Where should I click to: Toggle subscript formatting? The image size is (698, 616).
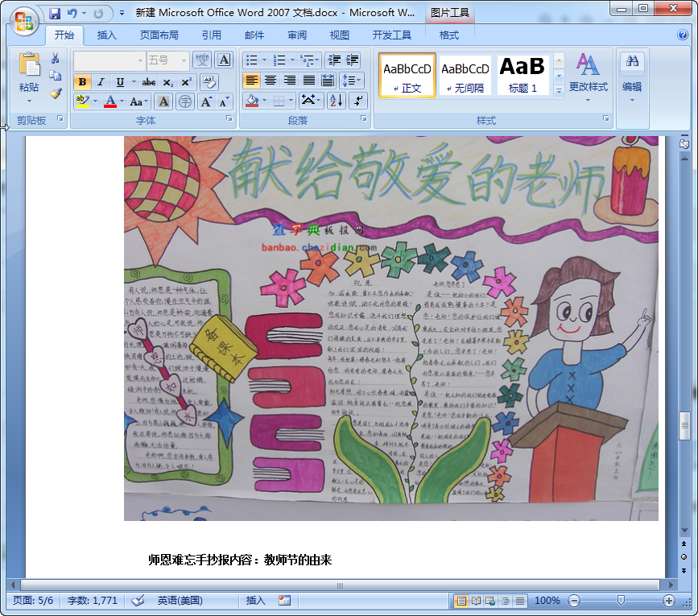pos(167,82)
